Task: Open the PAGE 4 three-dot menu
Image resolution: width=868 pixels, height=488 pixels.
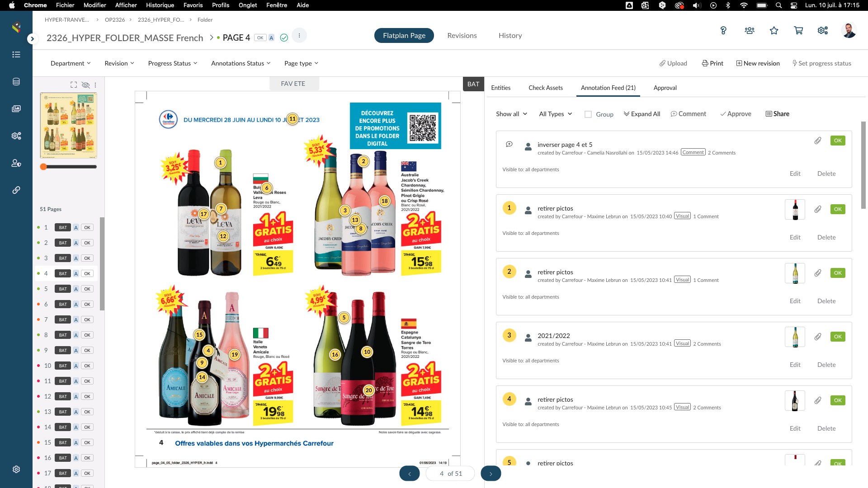Action: click(299, 35)
